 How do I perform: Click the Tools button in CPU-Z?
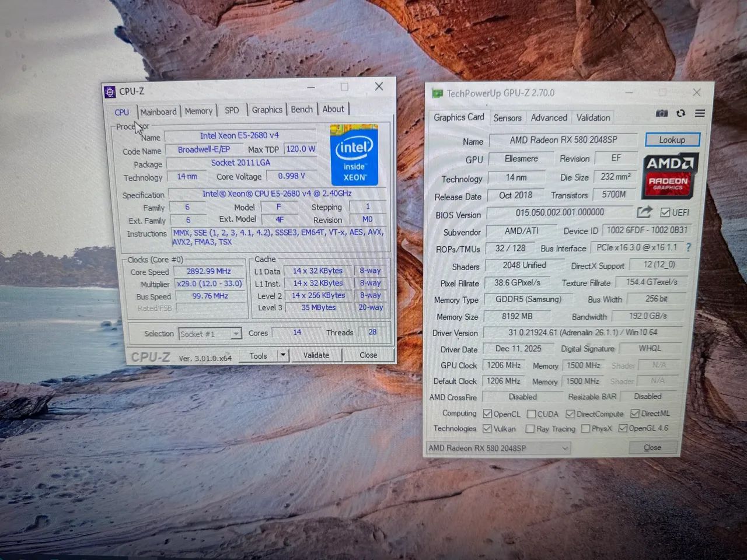pyautogui.click(x=258, y=356)
